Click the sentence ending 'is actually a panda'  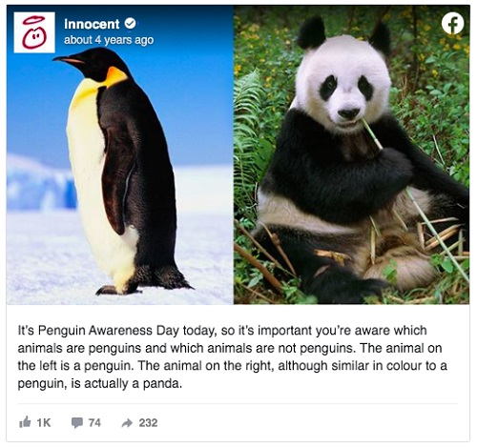pos(233,375)
